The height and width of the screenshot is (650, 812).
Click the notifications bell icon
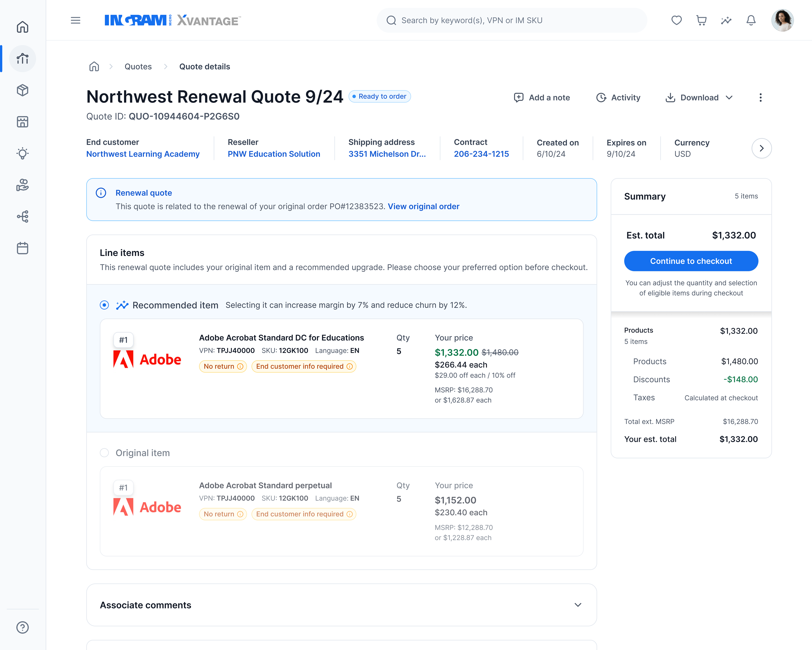[751, 20]
